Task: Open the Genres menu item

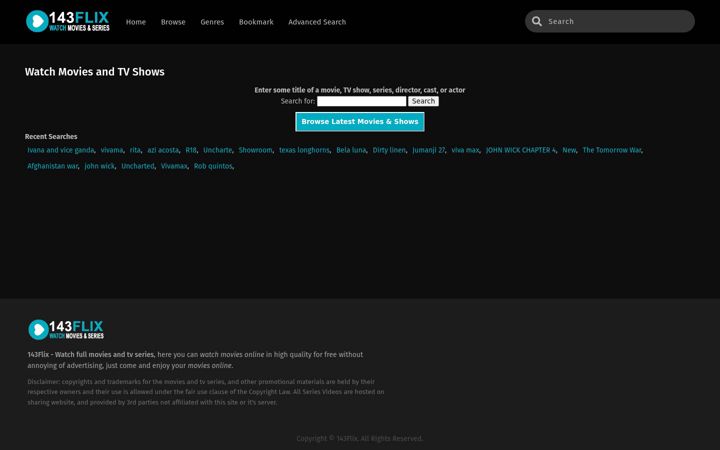Action: [x=212, y=22]
